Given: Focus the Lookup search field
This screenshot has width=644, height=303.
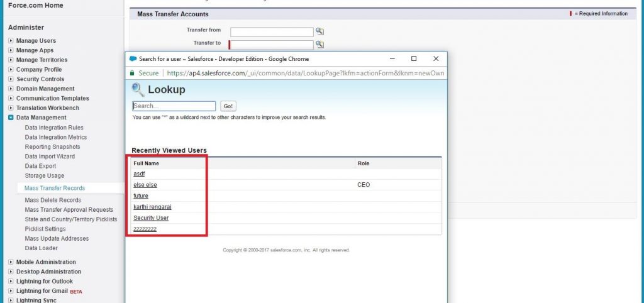Looking at the screenshot, I should (x=174, y=106).
